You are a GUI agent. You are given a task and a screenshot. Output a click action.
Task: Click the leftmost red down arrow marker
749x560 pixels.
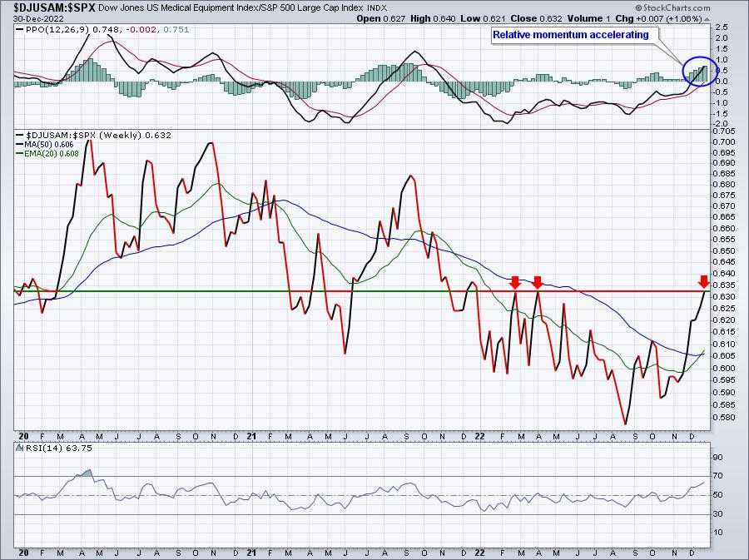point(515,282)
